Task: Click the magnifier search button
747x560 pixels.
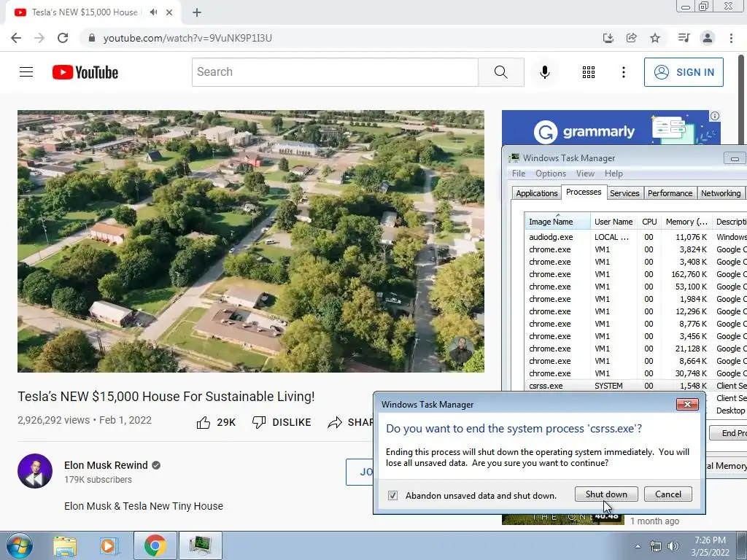Action: pyautogui.click(x=500, y=72)
